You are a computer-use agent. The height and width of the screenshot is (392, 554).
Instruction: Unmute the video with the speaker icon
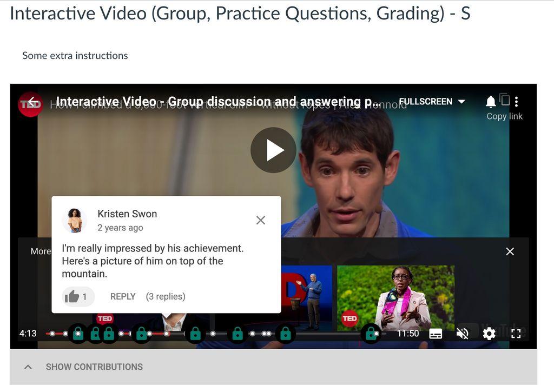coord(462,334)
